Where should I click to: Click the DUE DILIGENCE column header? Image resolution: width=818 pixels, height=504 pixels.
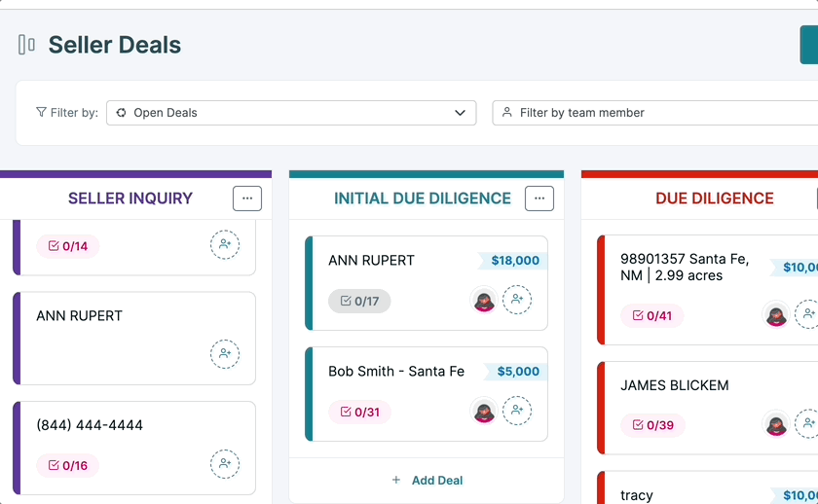(715, 198)
